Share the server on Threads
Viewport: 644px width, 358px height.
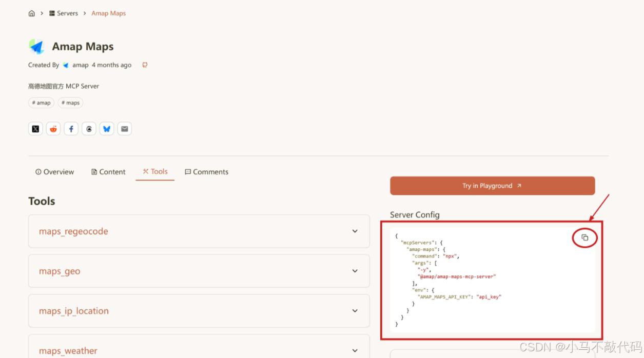pyautogui.click(x=89, y=129)
